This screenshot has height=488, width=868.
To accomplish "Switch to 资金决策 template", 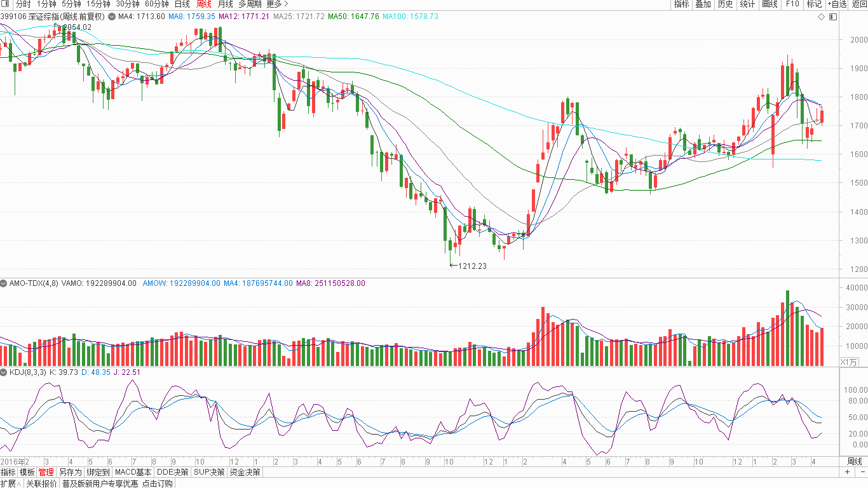I will (245, 472).
